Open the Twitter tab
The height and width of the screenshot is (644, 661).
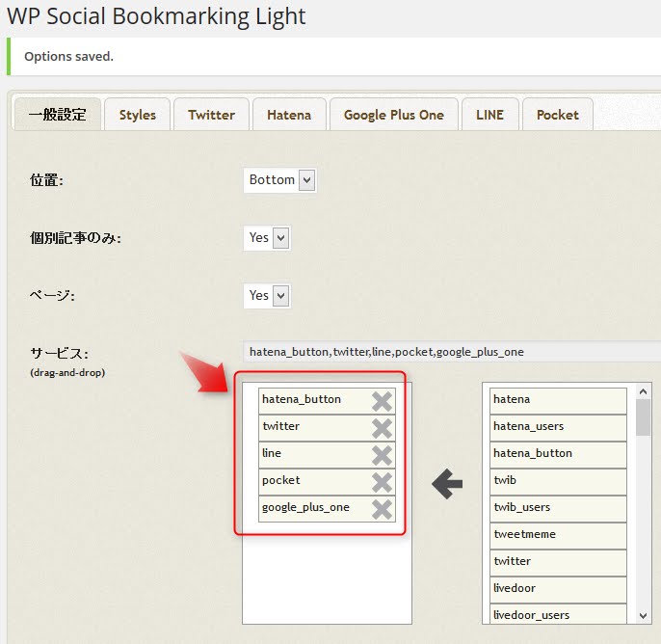click(x=211, y=115)
